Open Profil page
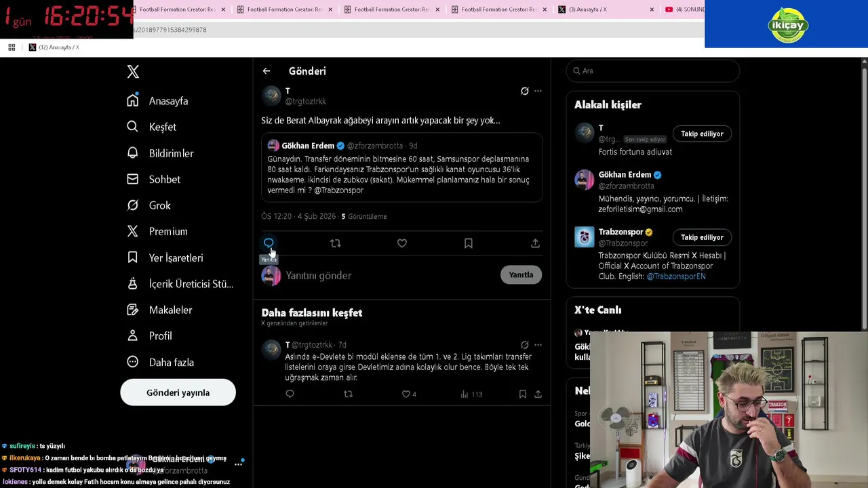Screen dimensions: 868x488 coord(149,335)
